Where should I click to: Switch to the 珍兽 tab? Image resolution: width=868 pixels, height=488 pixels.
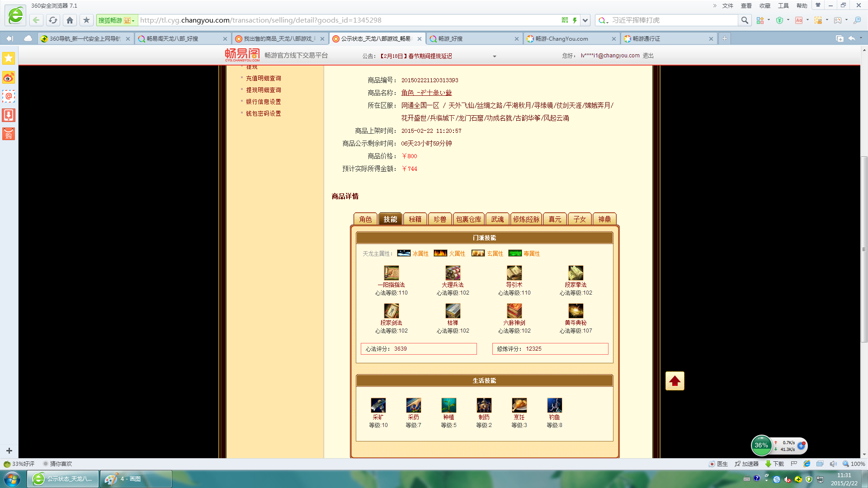(x=439, y=219)
